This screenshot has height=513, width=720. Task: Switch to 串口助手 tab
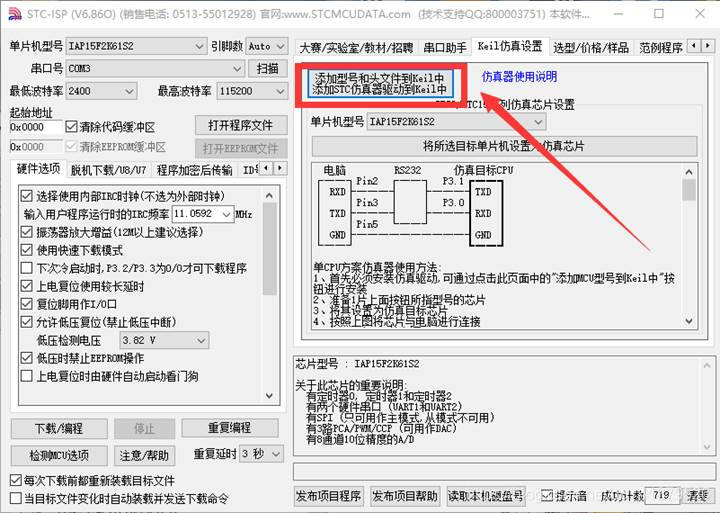pos(444,48)
